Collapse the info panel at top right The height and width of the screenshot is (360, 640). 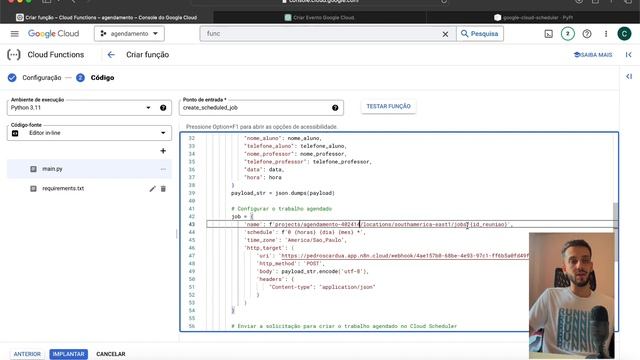coord(629,55)
